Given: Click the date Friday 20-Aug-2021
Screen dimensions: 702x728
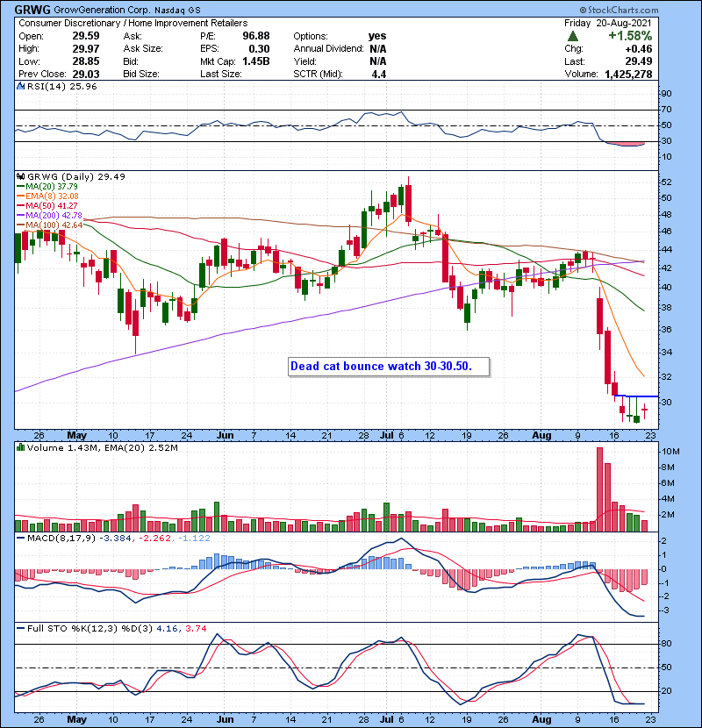Looking at the screenshot, I should (x=608, y=23).
